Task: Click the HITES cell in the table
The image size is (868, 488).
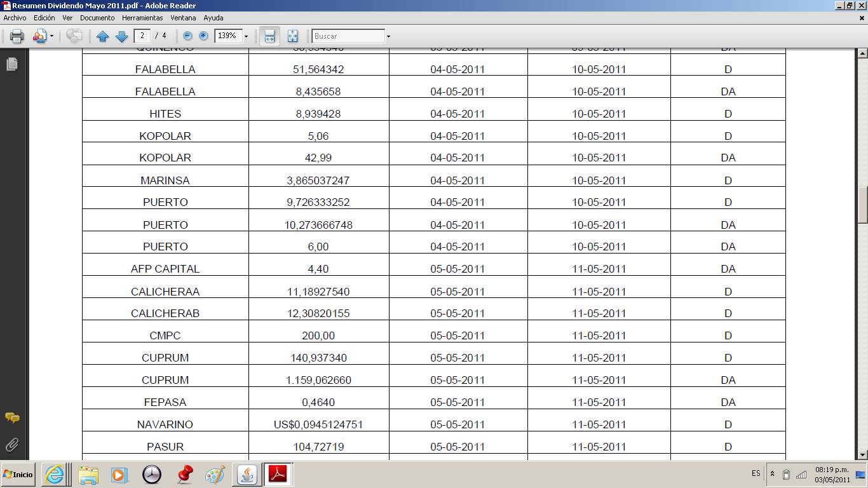Action: tap(165, 114)
